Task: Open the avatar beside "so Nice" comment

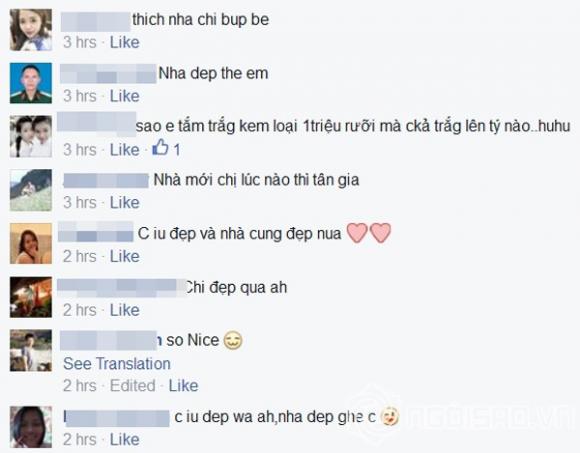Action: coord(31,350)
